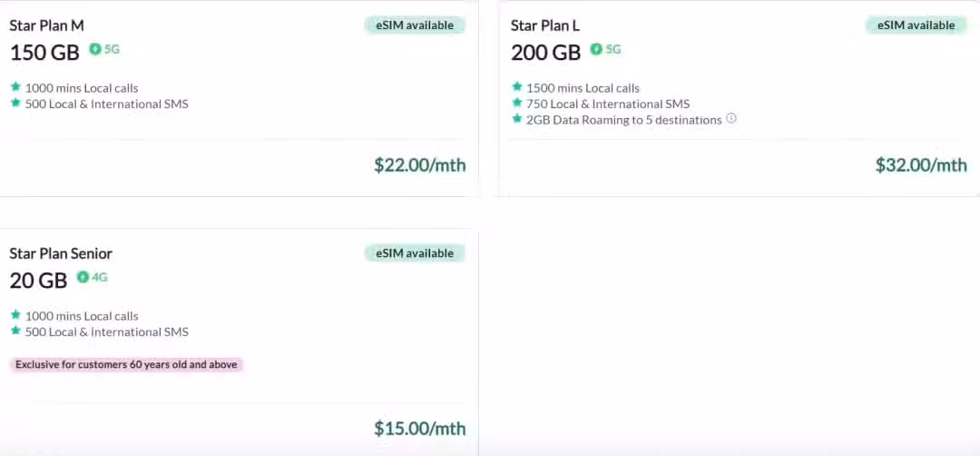The image size is (980, 456).
Task: Select the eSIM available badge on Star Plan L
Action: (916, 25)
